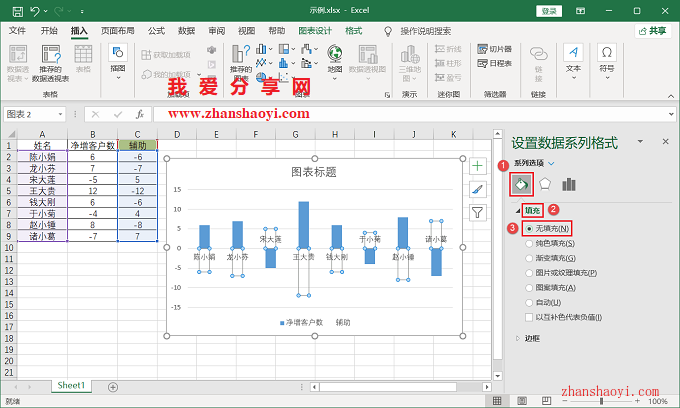Screen dimensions: 680x408
Task: Click the Chart Filters funnel button
Action: (477, 212)
